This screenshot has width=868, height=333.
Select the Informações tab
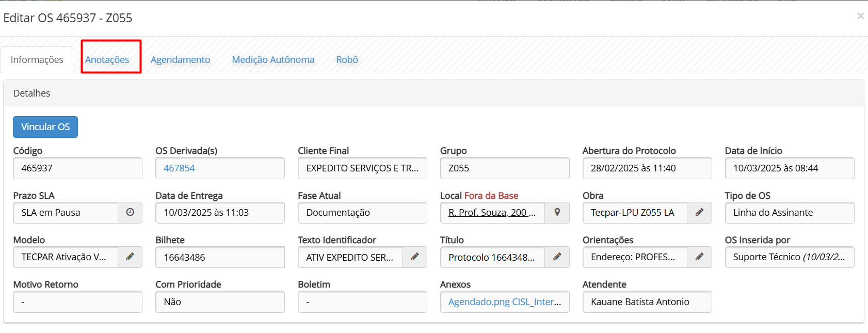pyautogui.click(x=37, y=59)
